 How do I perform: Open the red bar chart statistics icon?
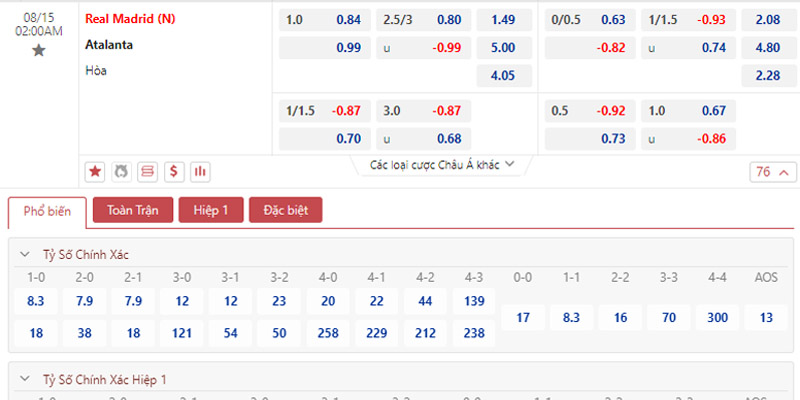(201, 172)
